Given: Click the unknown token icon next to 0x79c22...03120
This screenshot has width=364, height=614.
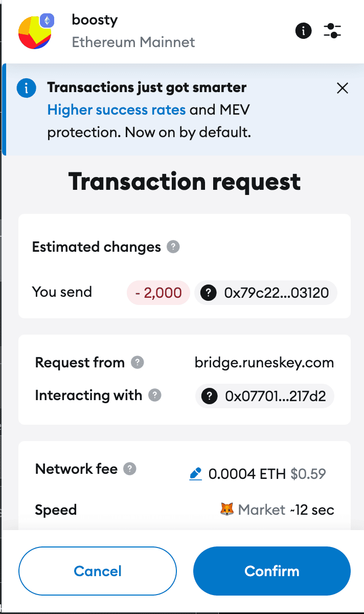Looking at the screenshot, I should pyautogui.click(x=208, y=292).
